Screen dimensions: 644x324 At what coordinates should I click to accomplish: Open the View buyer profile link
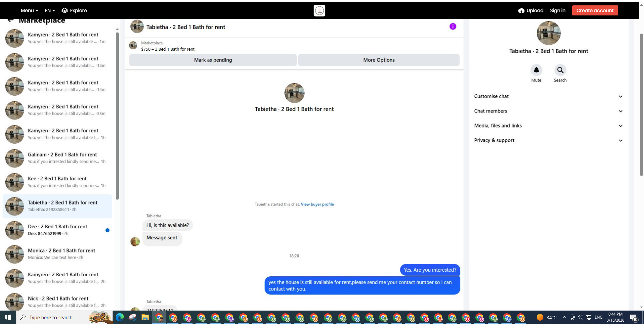tap(317, 204)
